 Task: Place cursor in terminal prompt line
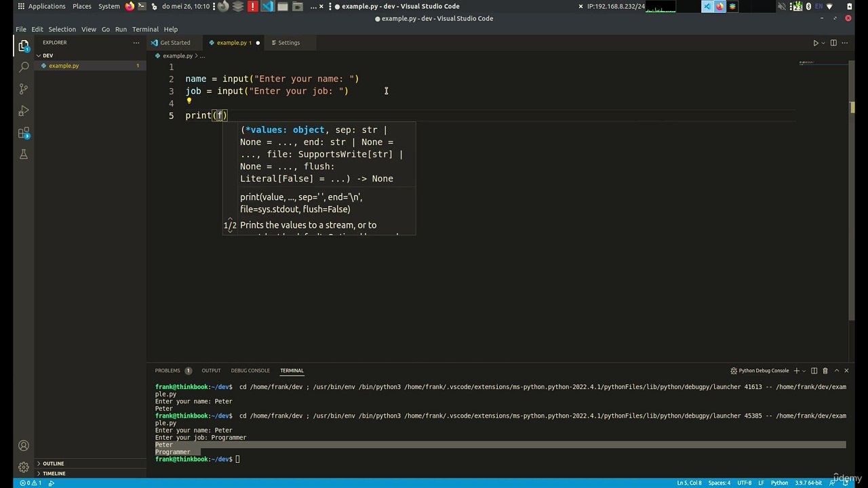tap(500, 460)
